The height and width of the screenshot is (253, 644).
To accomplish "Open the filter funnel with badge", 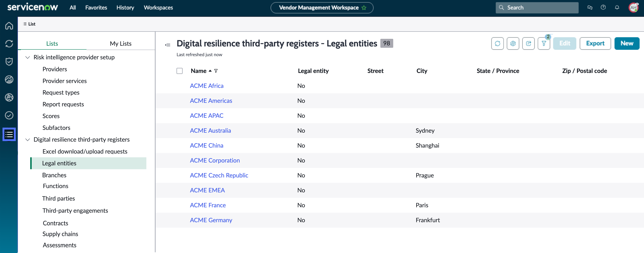I will (x=544, y=43).
